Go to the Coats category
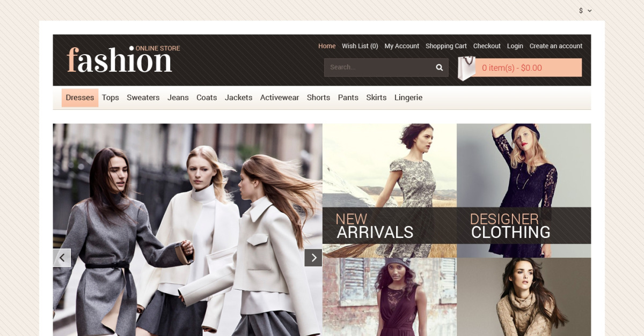Screen dimensions: 644x336 point(207,98)
